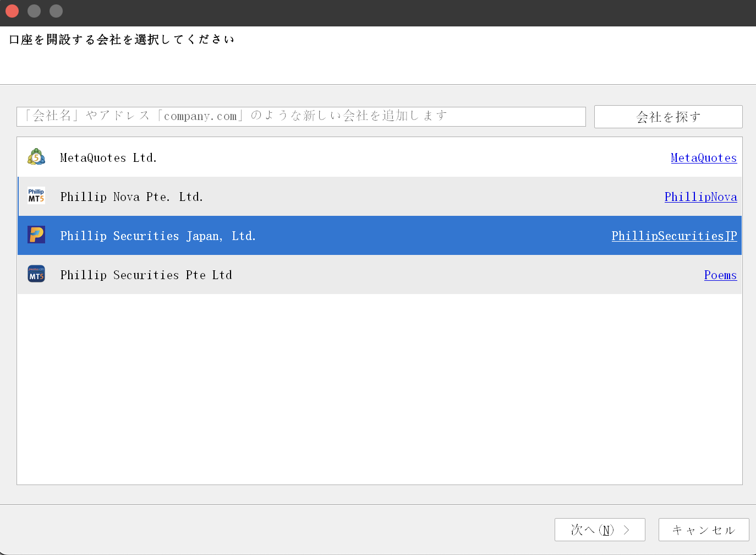Select Phillip Securities Pte Ltd row text
This screenshot has width=756, height=555.
coord(146,275)
